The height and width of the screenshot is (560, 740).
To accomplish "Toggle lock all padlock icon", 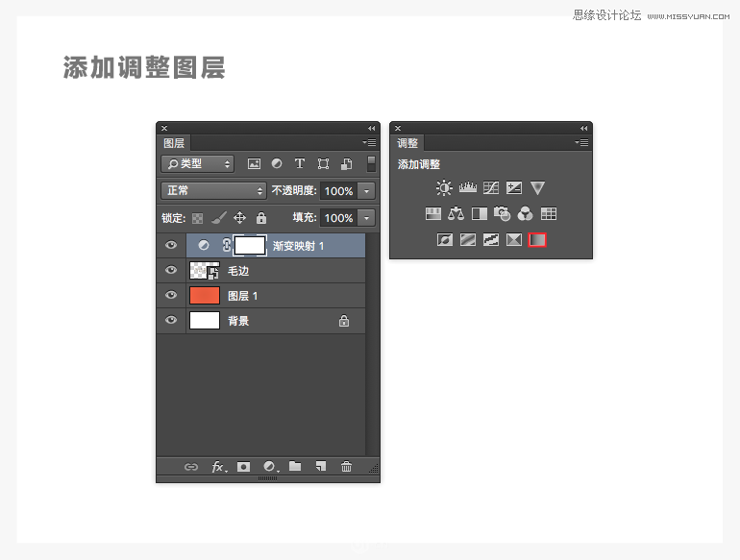I will (x=261, y=217).
